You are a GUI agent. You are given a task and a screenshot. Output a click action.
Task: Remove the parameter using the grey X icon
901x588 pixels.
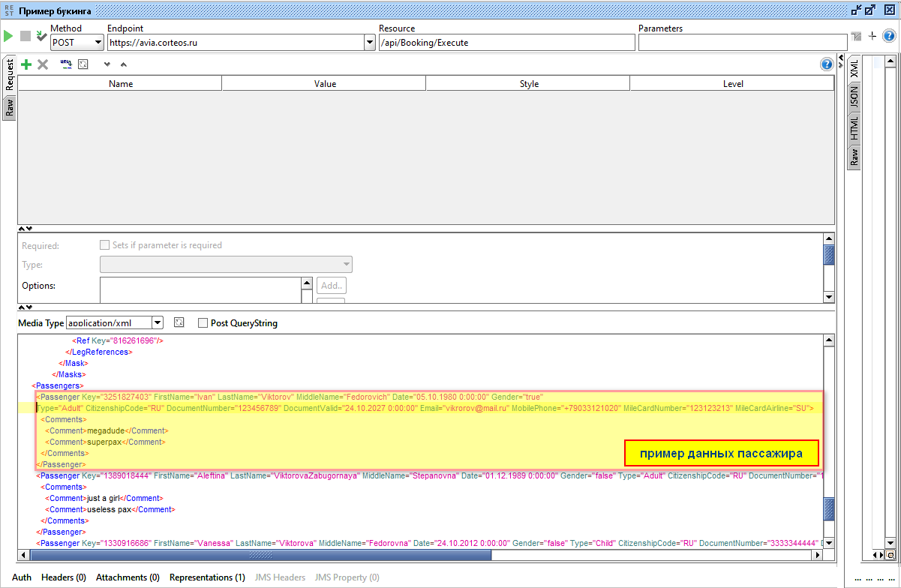43,64
